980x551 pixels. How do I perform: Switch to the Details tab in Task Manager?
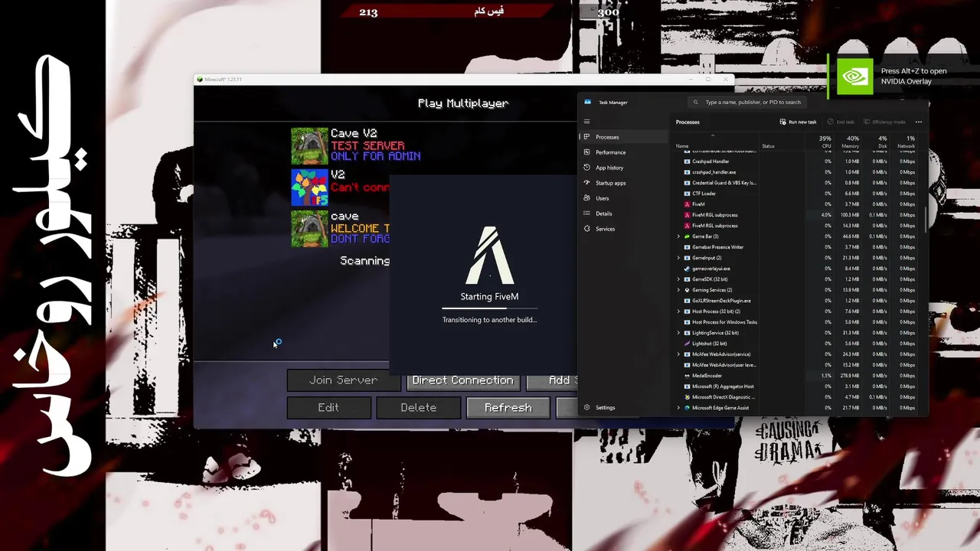[623, 214]
